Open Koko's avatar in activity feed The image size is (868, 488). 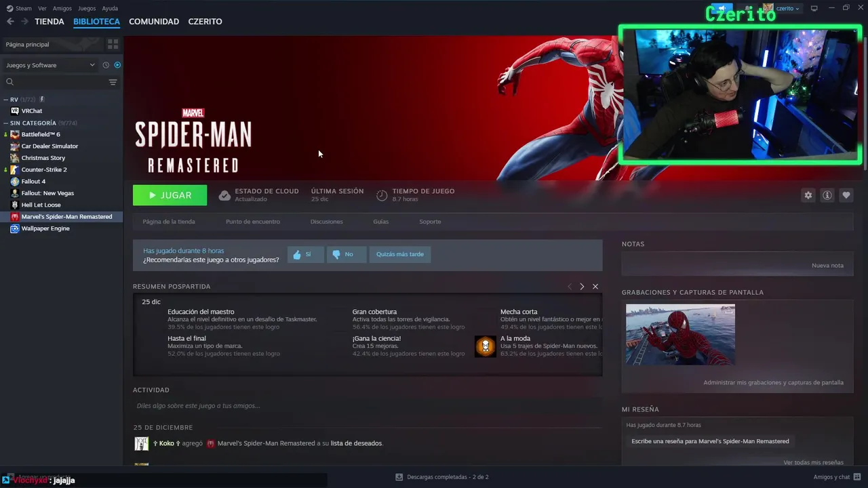[x=141, y=444]
